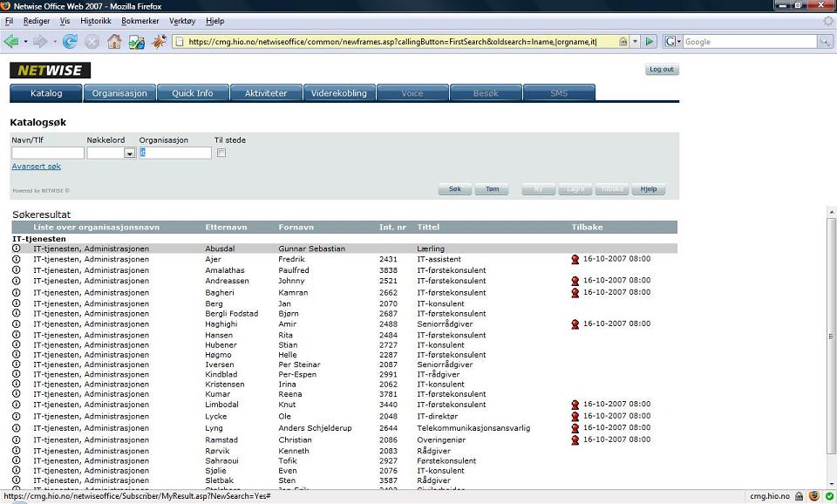Open the Aktiviteter tab
The height and width of the screenshot is (504, 837).
point(266,93)
